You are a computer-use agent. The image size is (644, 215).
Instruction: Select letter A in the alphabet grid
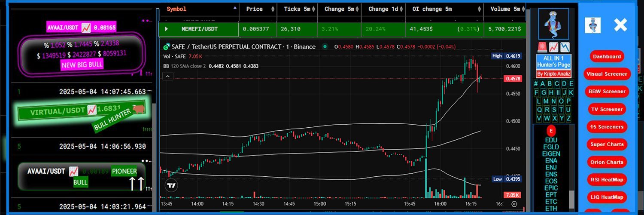click(543, 84)
